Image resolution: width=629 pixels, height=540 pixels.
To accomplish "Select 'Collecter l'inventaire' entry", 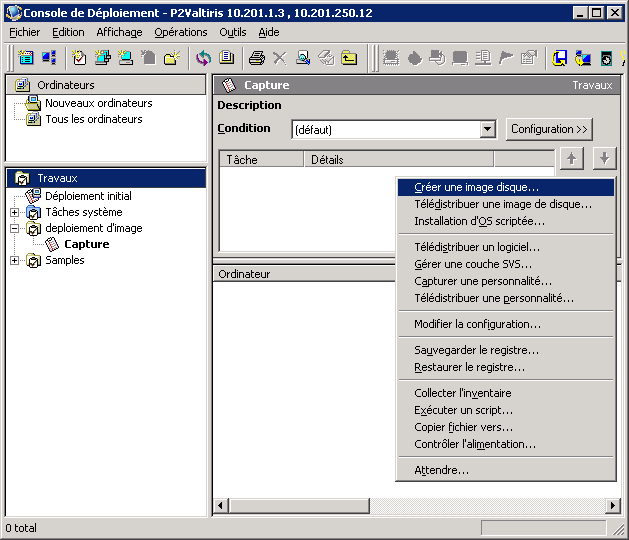I will point(506,393).
